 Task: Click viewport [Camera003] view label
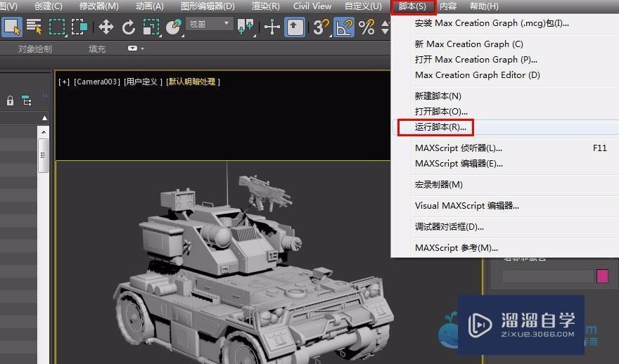click(97, 82)
